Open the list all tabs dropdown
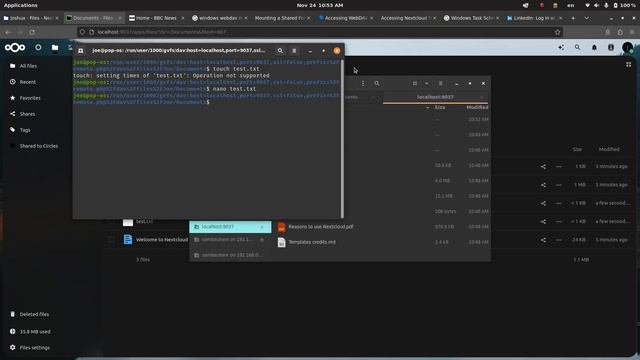 click(587, 18)
